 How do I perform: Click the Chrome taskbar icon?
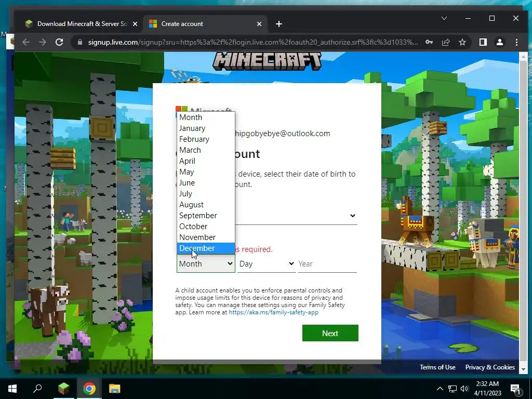pyautogui.click(x=89, y=389)
